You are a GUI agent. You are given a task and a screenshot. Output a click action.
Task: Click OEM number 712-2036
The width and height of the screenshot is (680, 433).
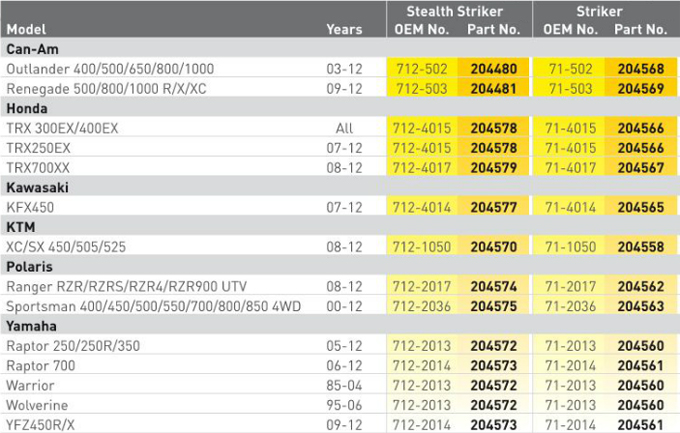tap(422, 306)
